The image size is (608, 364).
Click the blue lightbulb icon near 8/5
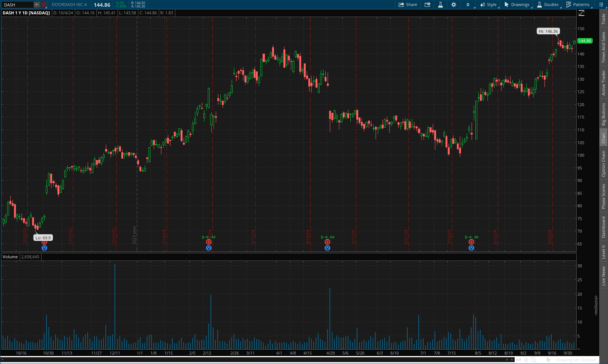471,248
